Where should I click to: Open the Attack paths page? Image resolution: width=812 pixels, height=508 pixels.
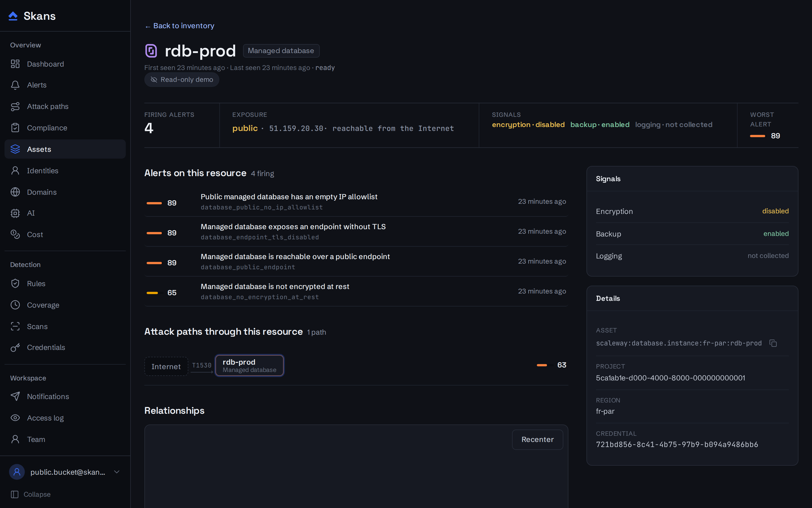coord(65,106)
